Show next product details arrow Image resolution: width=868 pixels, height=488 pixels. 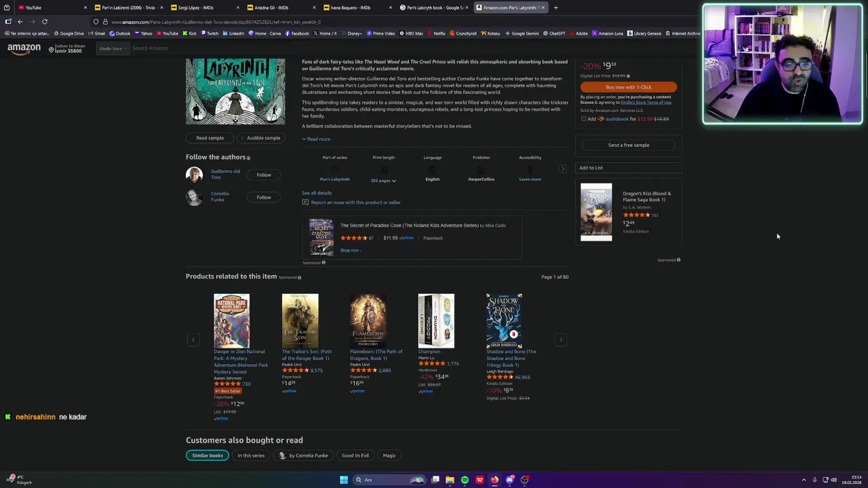(562, 169)
